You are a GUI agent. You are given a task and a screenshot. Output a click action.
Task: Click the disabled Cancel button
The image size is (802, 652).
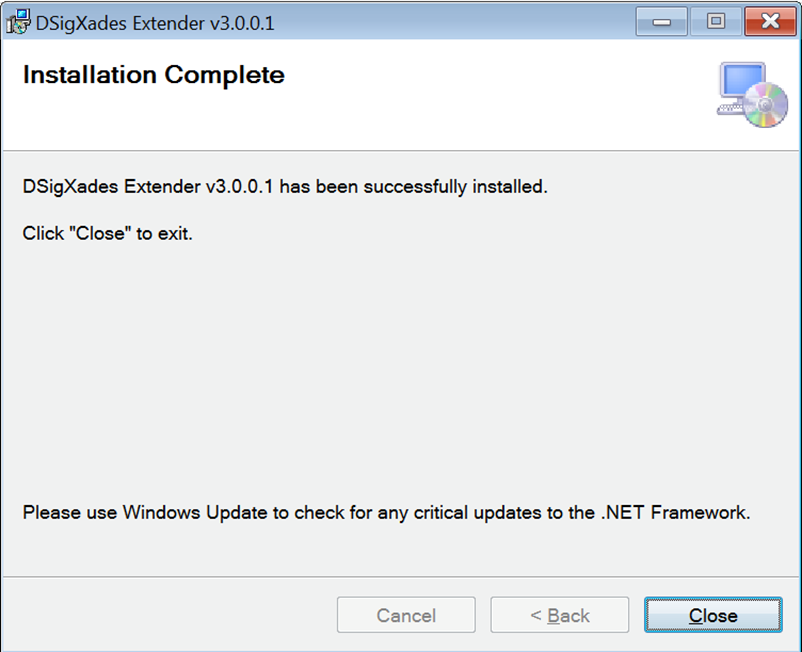pos(406,615)
